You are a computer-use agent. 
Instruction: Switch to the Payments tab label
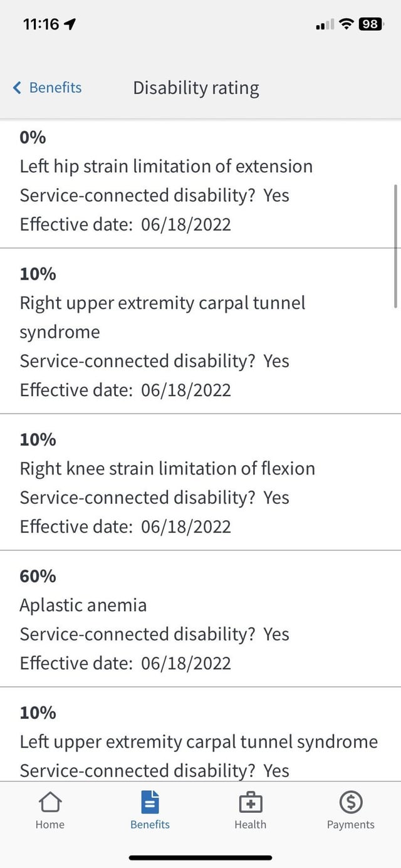coord(350,825)
